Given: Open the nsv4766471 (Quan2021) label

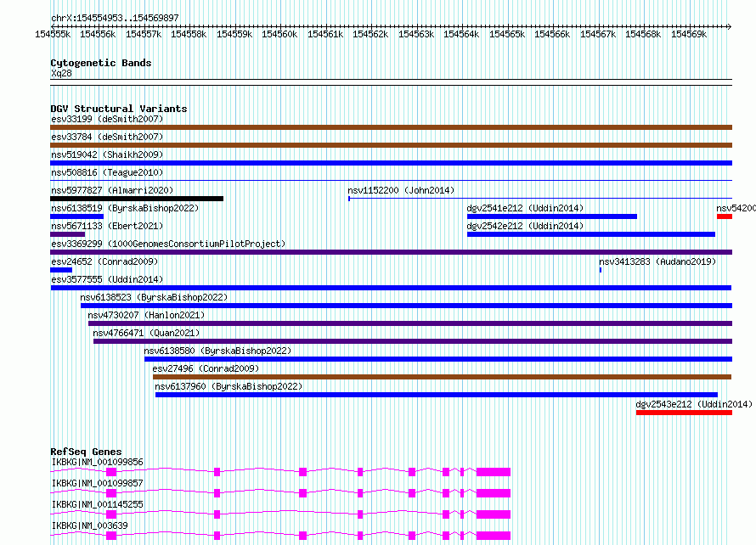Looking at the screenshot, I should (146, 333).
